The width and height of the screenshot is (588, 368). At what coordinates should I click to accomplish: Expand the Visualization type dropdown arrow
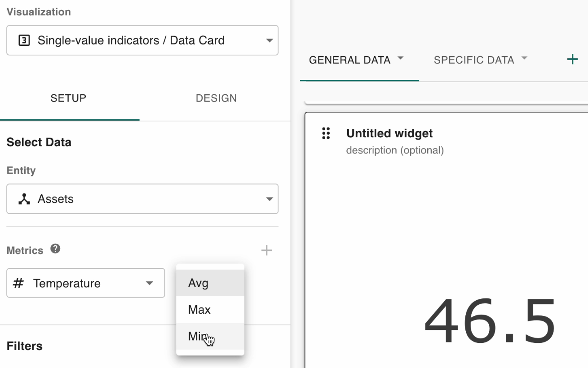coord(269,40)
